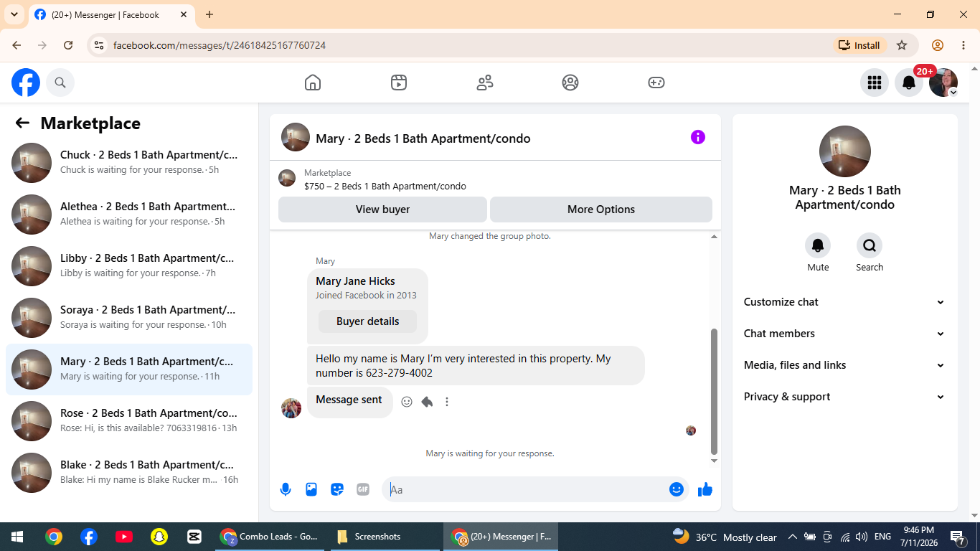Screen dimensions: 980x551
Task: Send a thumbs-up like
Action: tap(705, 489)
